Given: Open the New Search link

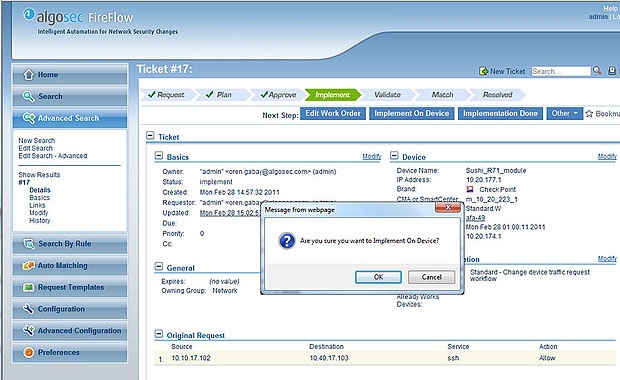Looking at the screenshot, I should coord(36,140).
